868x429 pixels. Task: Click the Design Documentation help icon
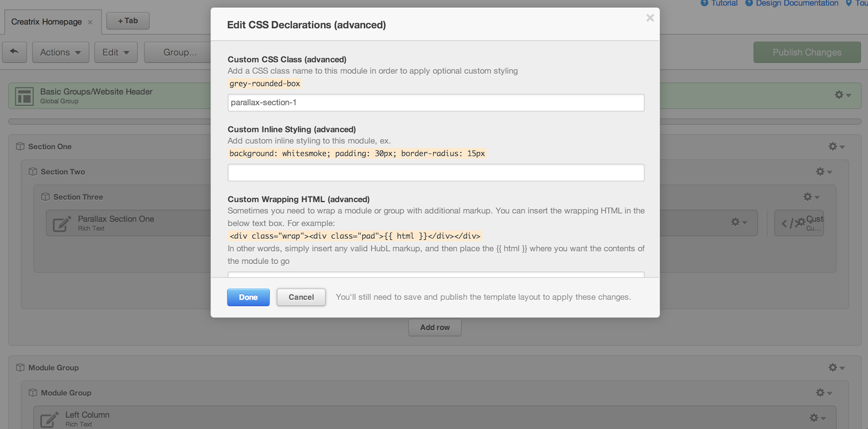[x=749, y=3]
